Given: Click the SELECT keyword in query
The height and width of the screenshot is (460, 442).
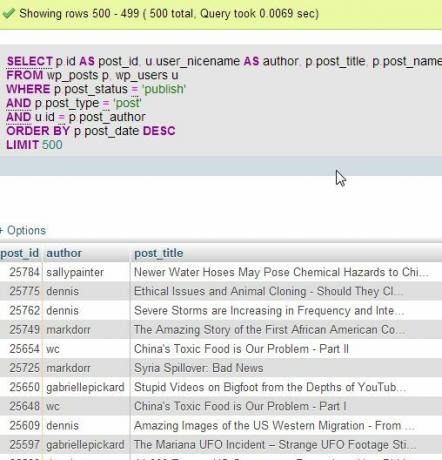Looking at the screenshot, I should pos(30,61).
